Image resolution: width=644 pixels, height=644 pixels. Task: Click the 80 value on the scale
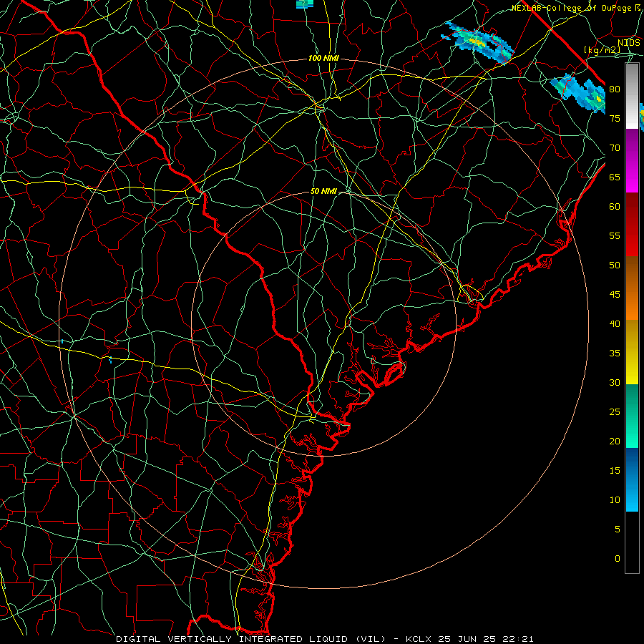tap(615, 89)
